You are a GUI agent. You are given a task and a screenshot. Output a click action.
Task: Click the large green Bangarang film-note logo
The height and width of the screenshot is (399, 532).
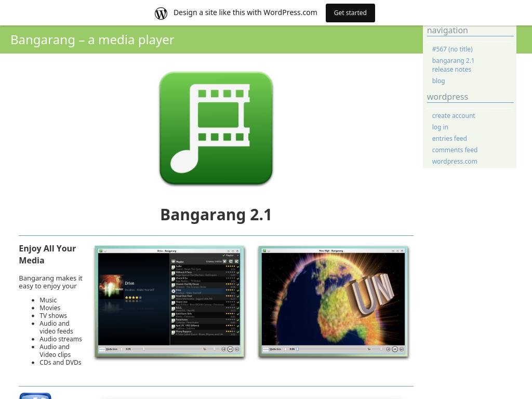pos(216,128)
